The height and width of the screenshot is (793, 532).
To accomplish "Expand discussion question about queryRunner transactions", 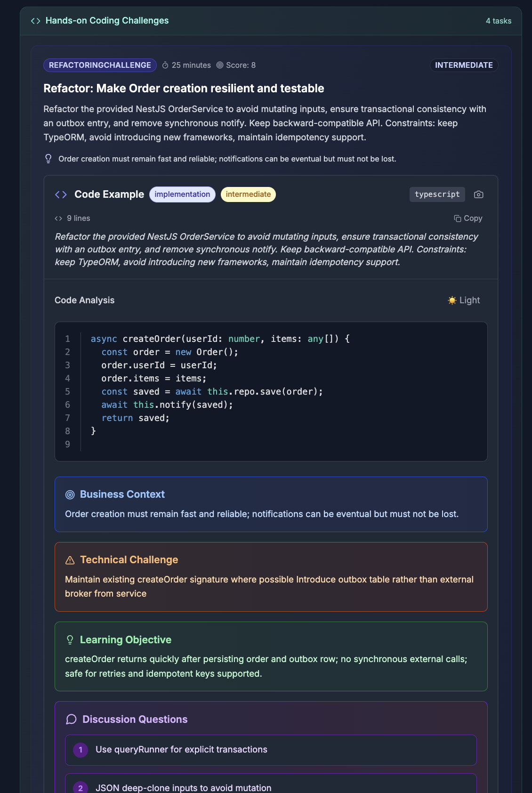I will (x=271, y=750).
